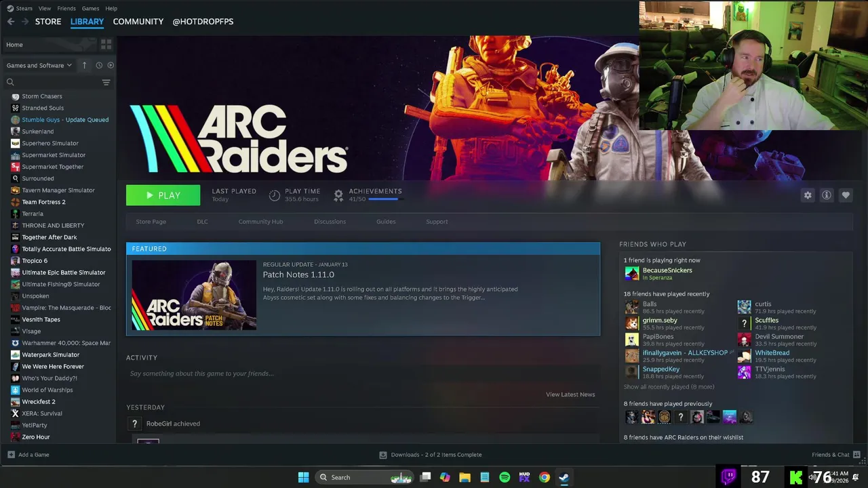Click the green PLAY button
868x488 pixels.
[163, 195]
